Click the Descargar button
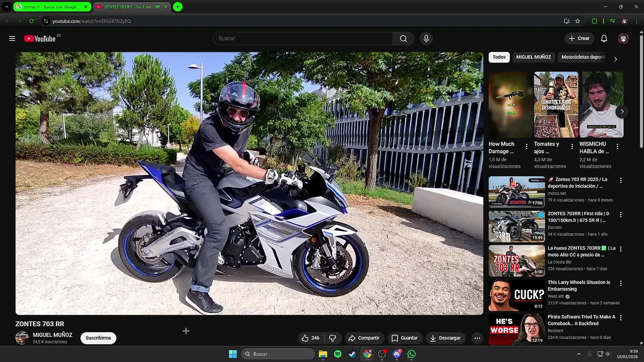Viewport: 644px width, 362px height. tap(445, 338)
